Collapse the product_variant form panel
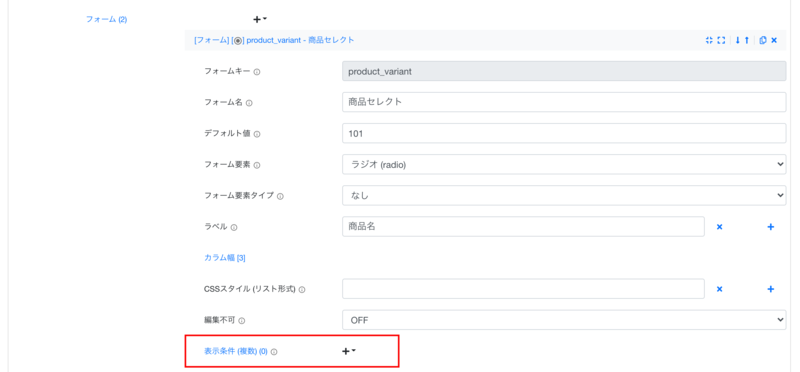The image size is (800, 372). coord(709,40)
